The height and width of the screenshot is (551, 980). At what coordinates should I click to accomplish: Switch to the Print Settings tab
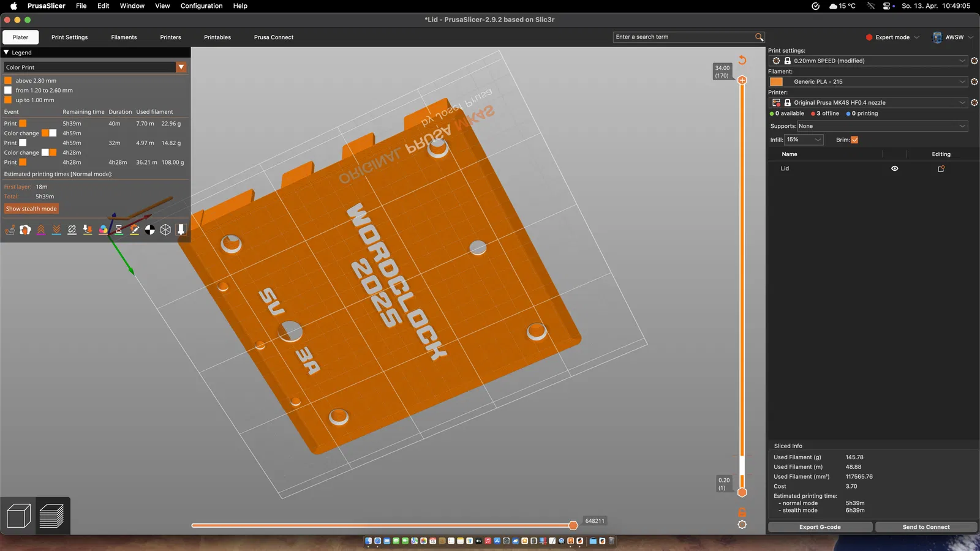pos(69,37)
